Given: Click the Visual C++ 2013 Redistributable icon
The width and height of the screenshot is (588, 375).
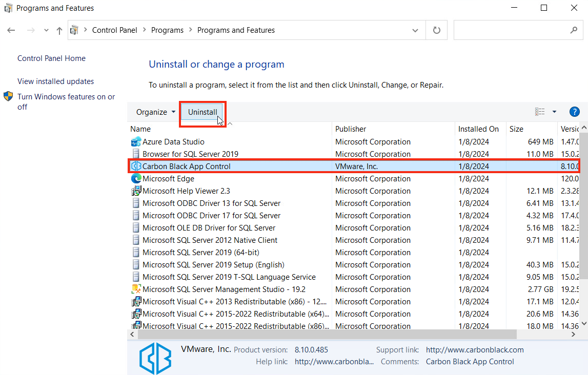Looking at the screenshot, I should (136, 302).
